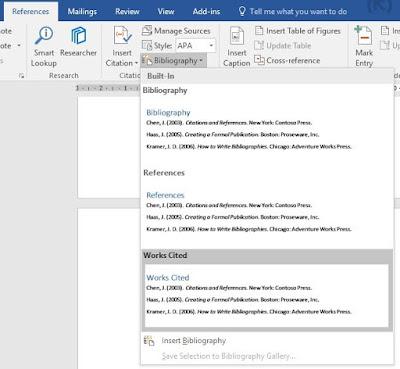Click the Insert Citation icon
The height and width of the screenshot is (369, 400).
coord(122,36)
